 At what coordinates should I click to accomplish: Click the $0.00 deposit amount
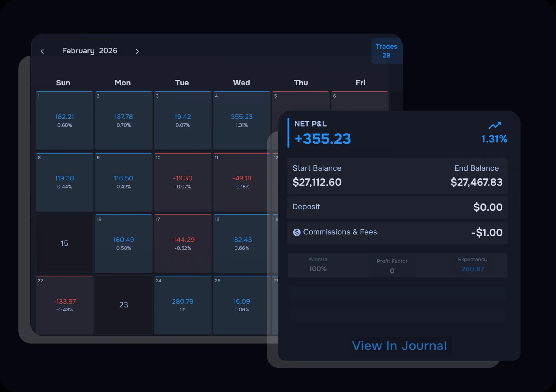488,207
